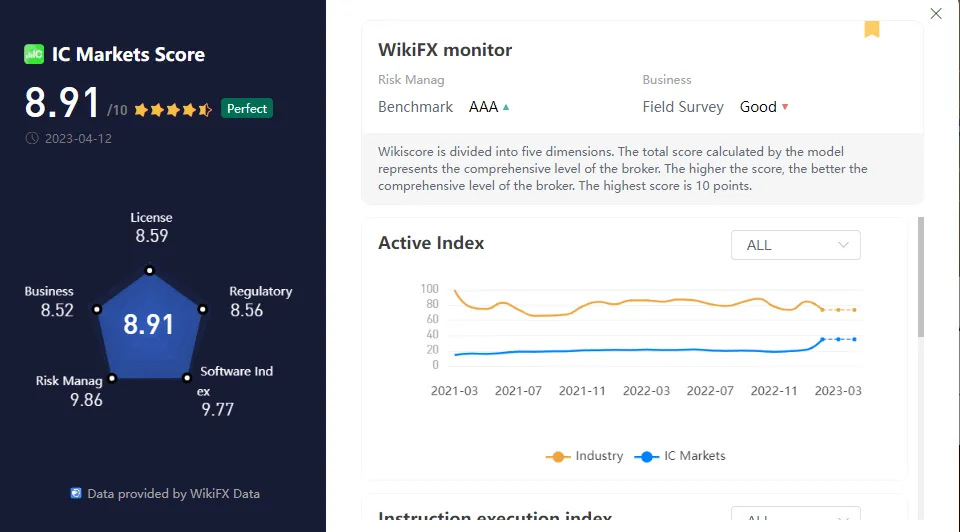Click the 2021-11 axis label

click(582, 391)
